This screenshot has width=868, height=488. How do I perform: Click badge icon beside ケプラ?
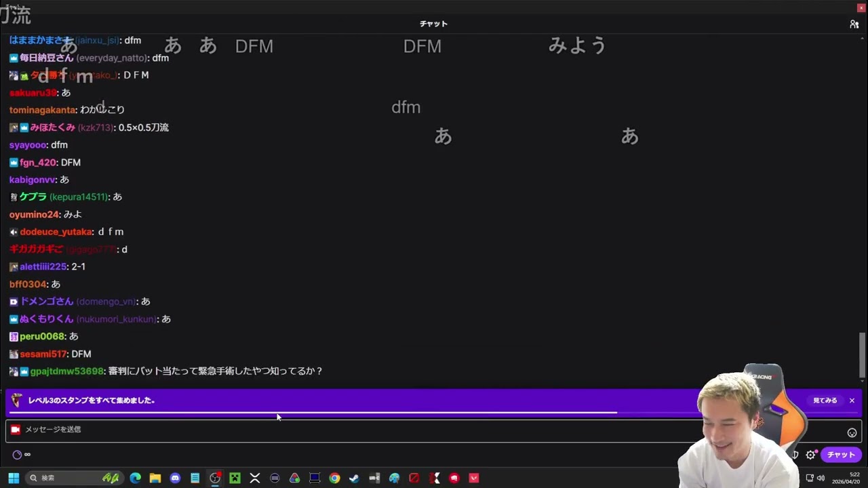(14, 197)
